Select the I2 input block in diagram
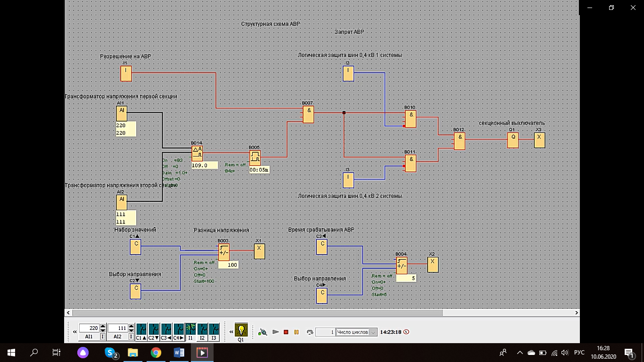This screenshot has height=362, width=644. click(348, 74)
